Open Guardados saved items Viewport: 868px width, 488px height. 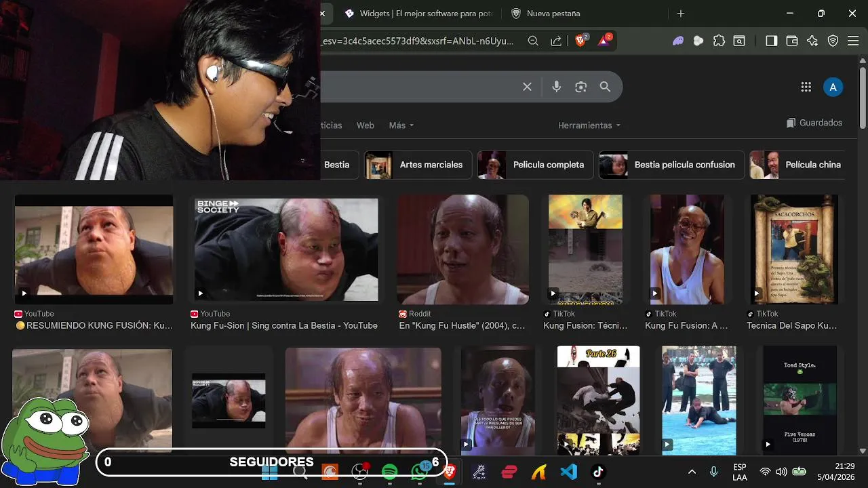click(814, 123)
